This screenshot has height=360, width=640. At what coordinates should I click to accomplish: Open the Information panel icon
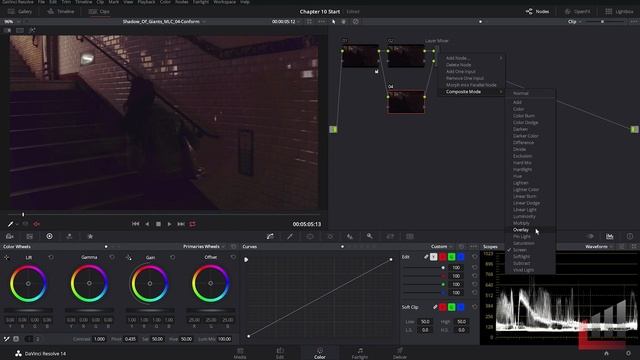click(630, 236)
